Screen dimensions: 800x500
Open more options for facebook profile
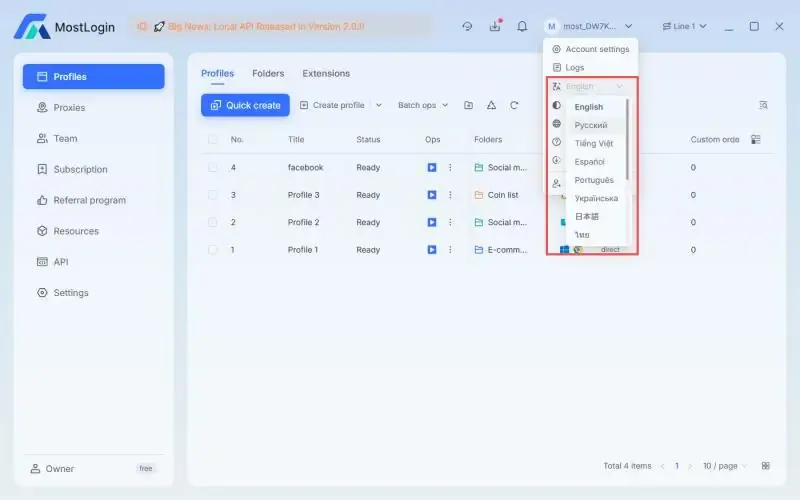[450, 167]
